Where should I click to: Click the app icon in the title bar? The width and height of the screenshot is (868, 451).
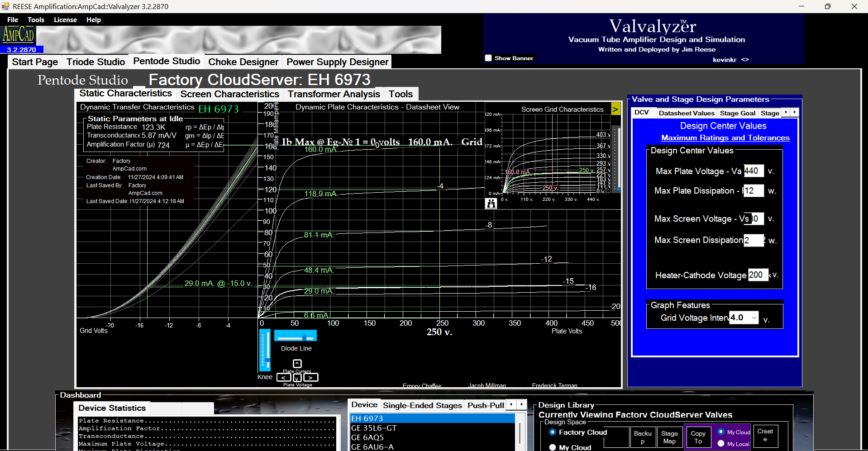click(x=5, y=6)
